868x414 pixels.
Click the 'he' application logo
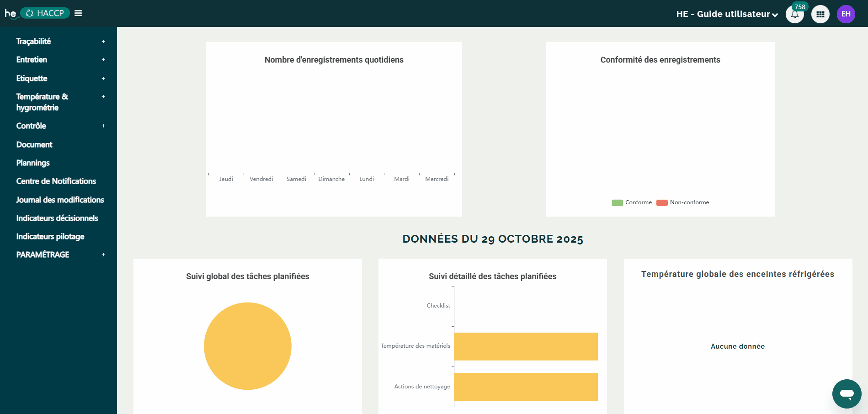tap(9, 13)
